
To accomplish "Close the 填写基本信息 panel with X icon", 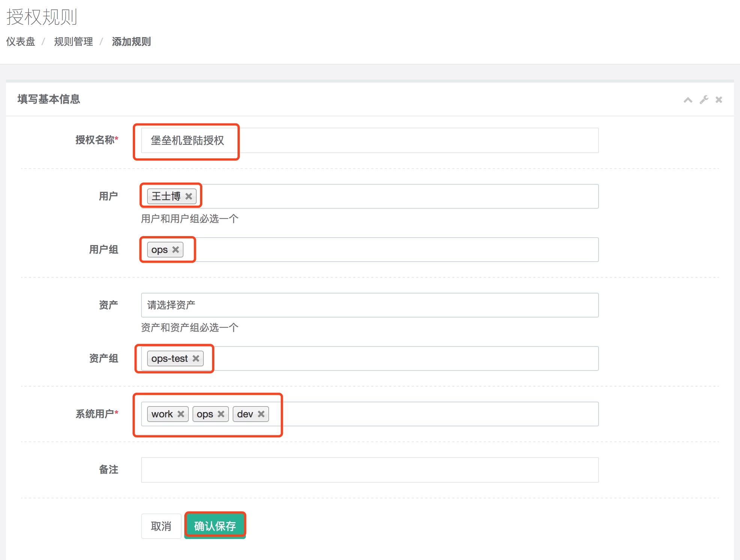I will pyautogui.click(x=719, y=100).
